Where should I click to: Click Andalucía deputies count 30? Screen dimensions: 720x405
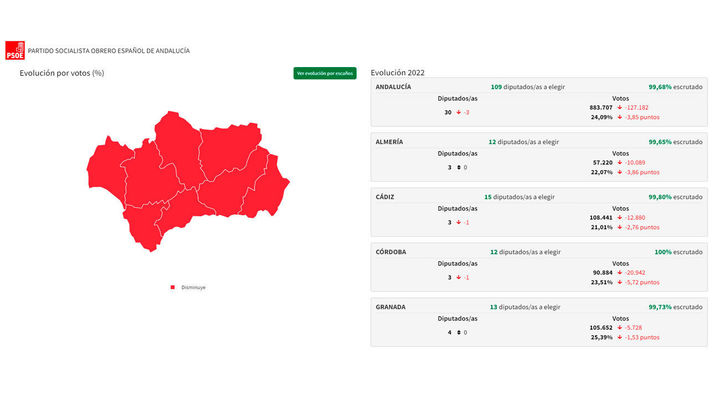click(x=448, y=112)
